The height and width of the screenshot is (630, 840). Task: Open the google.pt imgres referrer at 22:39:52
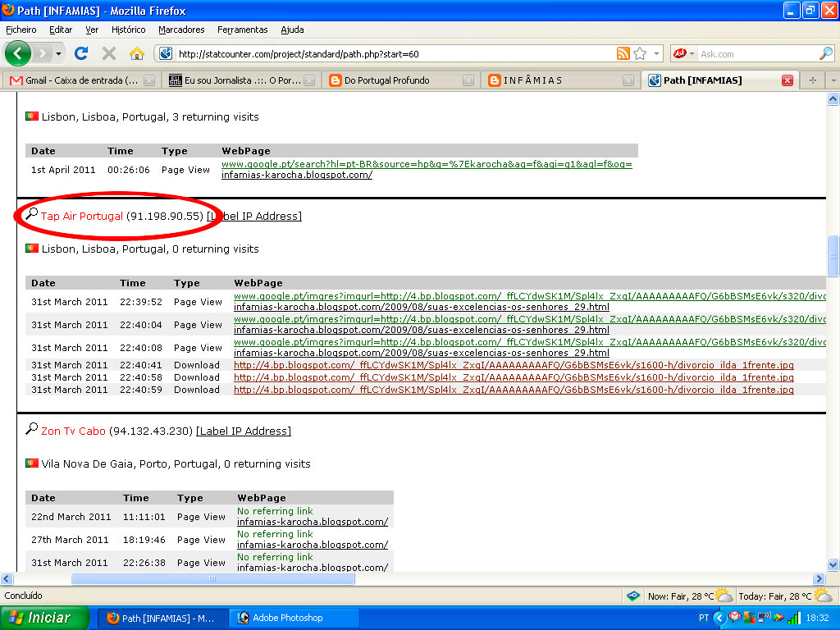(x=529, y=296)
